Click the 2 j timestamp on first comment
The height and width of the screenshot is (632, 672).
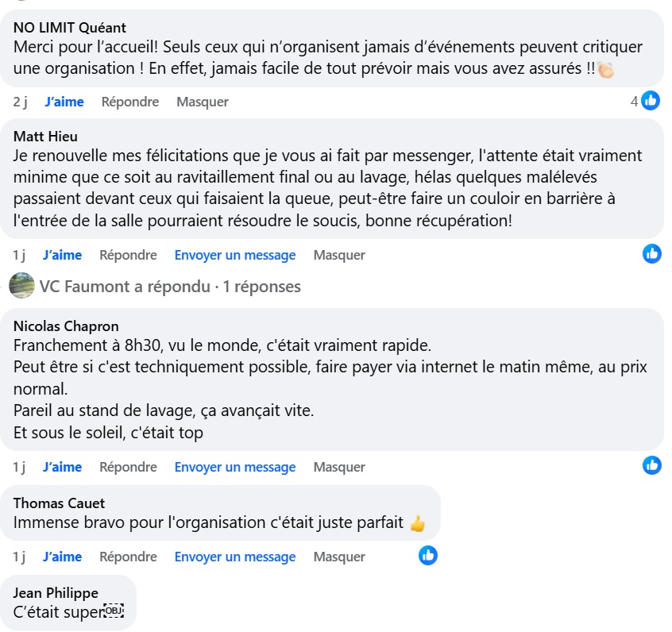tap(21, 102)
